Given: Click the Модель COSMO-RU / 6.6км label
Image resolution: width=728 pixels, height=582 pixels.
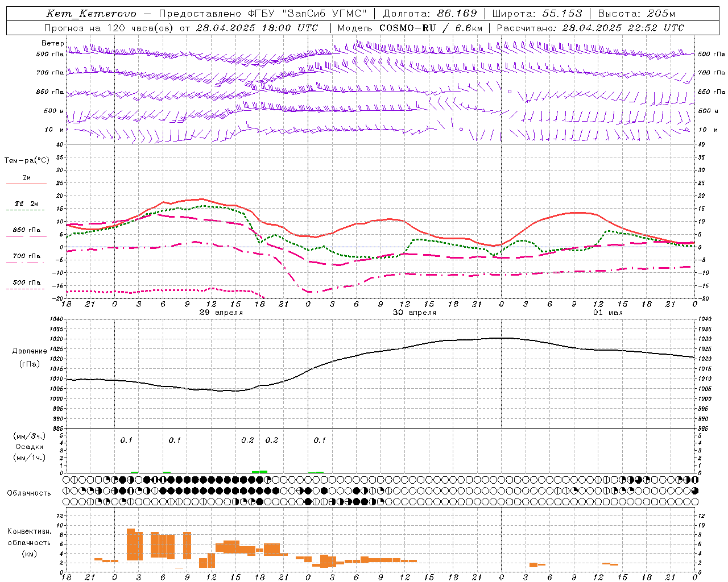Looking at the screenshot, I should pos(410,28).
